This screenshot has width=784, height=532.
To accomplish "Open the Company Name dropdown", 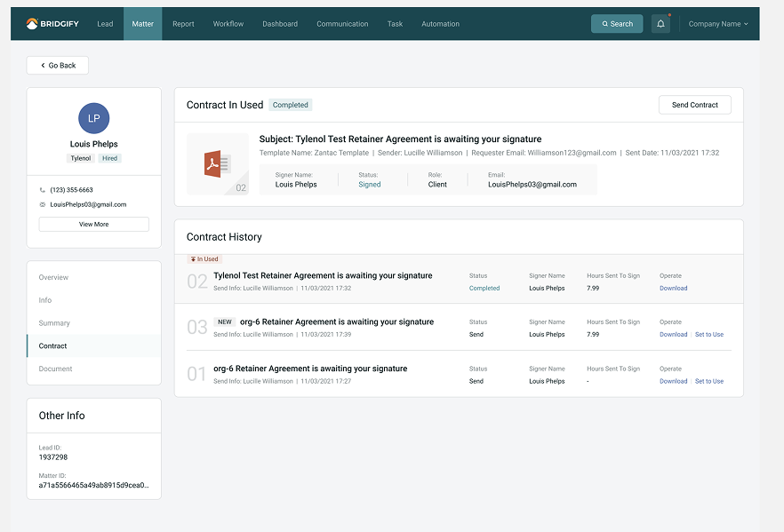I will coord(718,23).
